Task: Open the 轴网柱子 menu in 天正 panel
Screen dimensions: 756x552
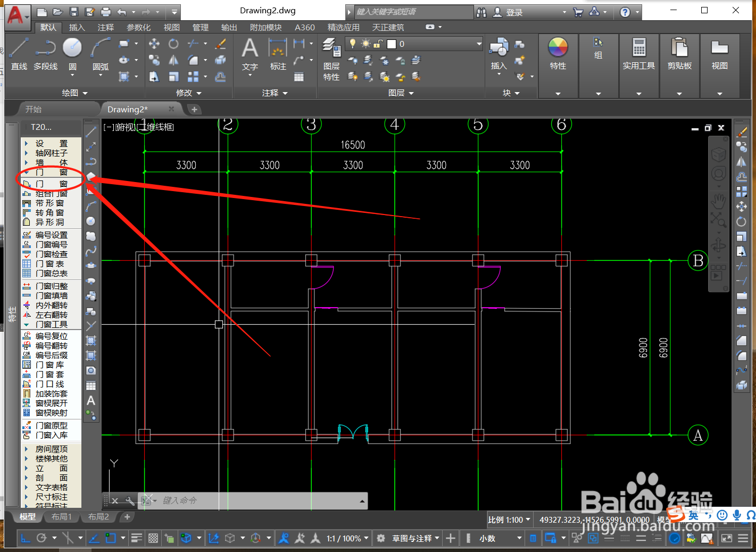Action: pos(46,153)
